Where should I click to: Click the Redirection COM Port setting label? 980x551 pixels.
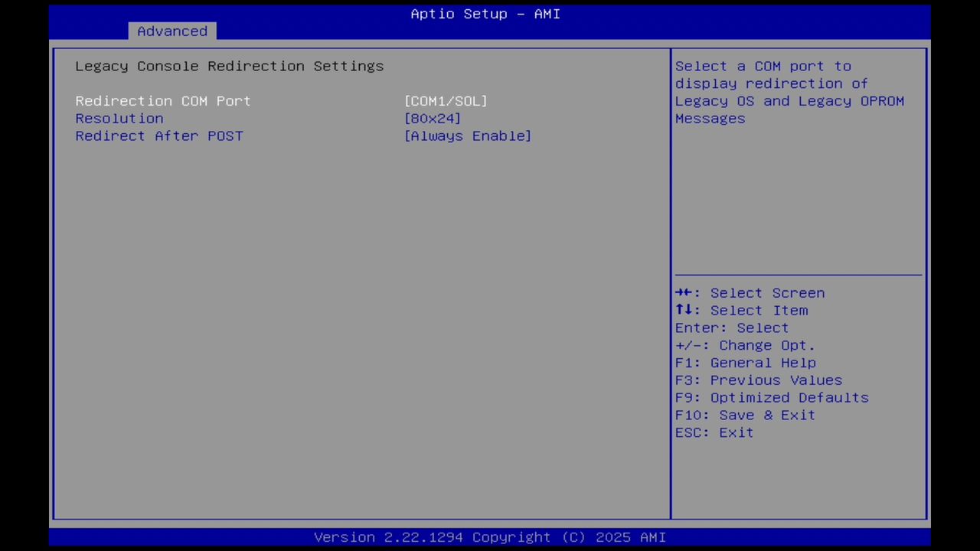[162, 100]
